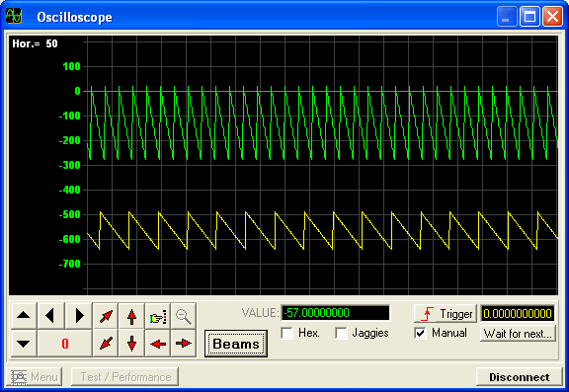Toggle the Jaggies checkbox
Image resolution: width=569 pixels, height=392 pixels.
341,333
